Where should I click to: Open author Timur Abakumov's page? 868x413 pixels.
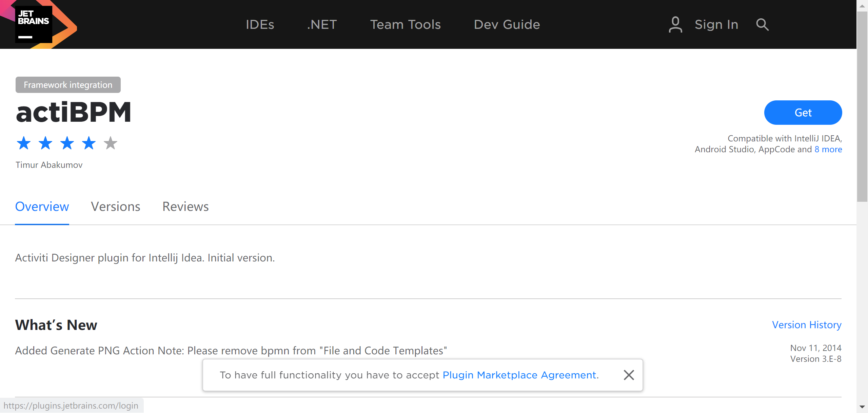[49, 165]
